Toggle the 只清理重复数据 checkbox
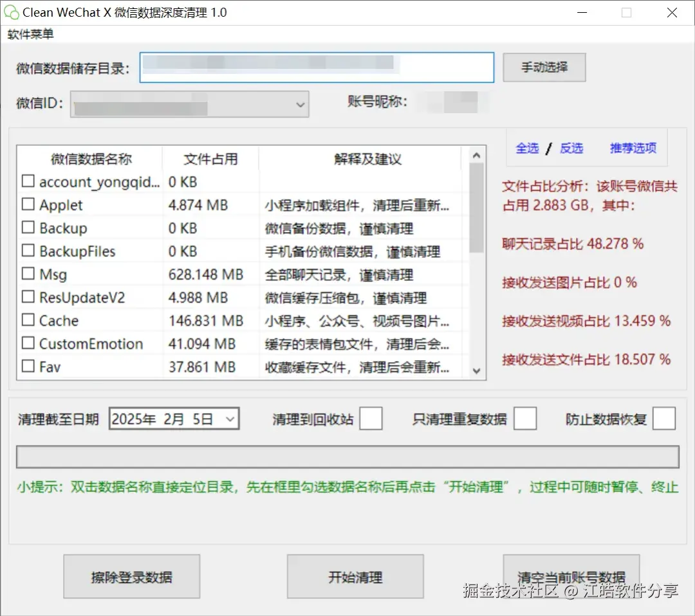Screen dimensions: 695x616 click(x=525, y=419)
